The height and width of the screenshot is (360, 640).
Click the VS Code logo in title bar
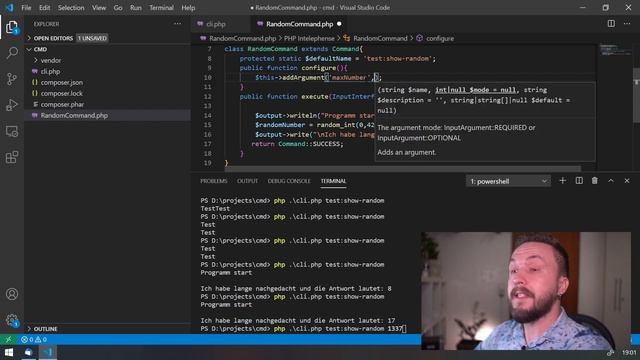[9, 7]
